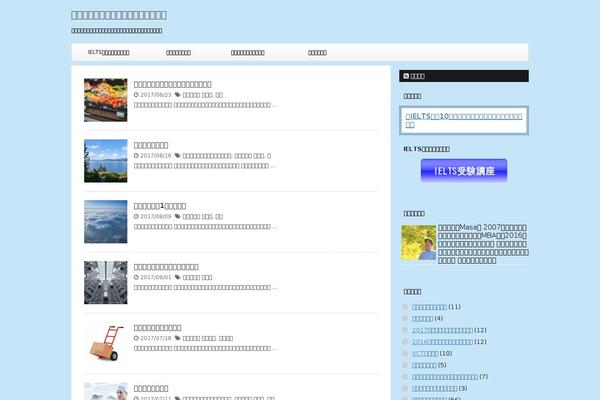Open the fruit market post thumbnail

coord(106,100)
